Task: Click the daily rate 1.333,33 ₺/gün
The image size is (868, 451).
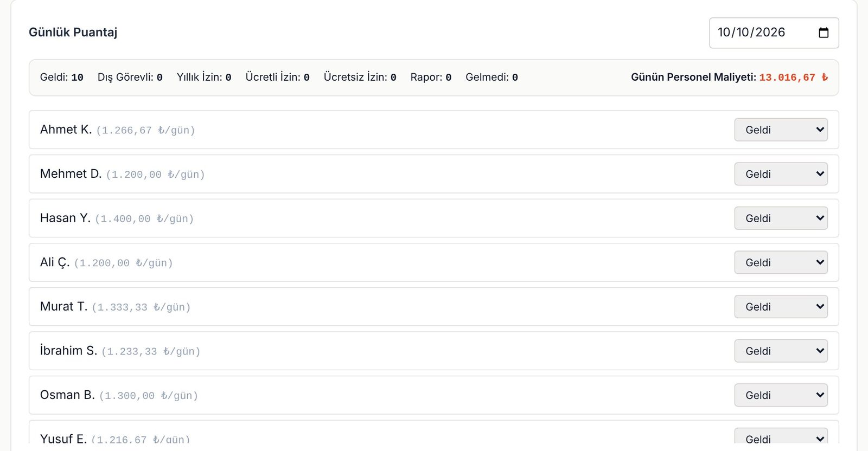Action: (141, 307)
